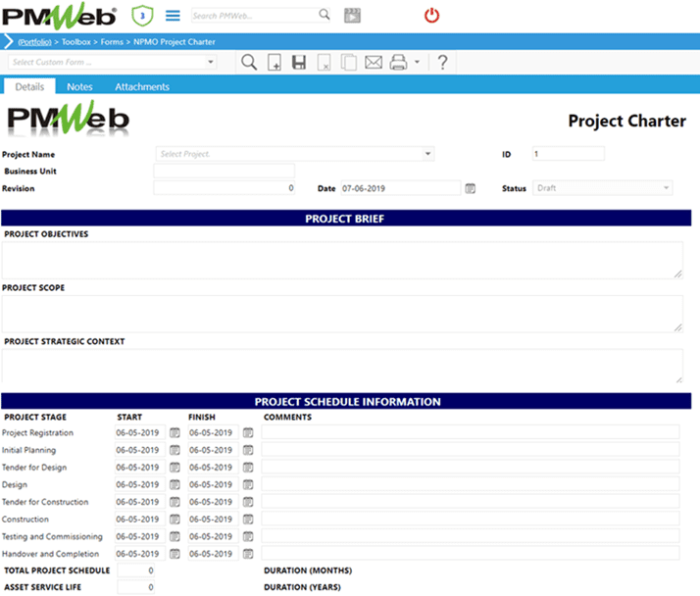Click the Portfolio breadcrumb link
Viewport: 700px width, 596px height.
pyautogui.click(x=35, y=42)
